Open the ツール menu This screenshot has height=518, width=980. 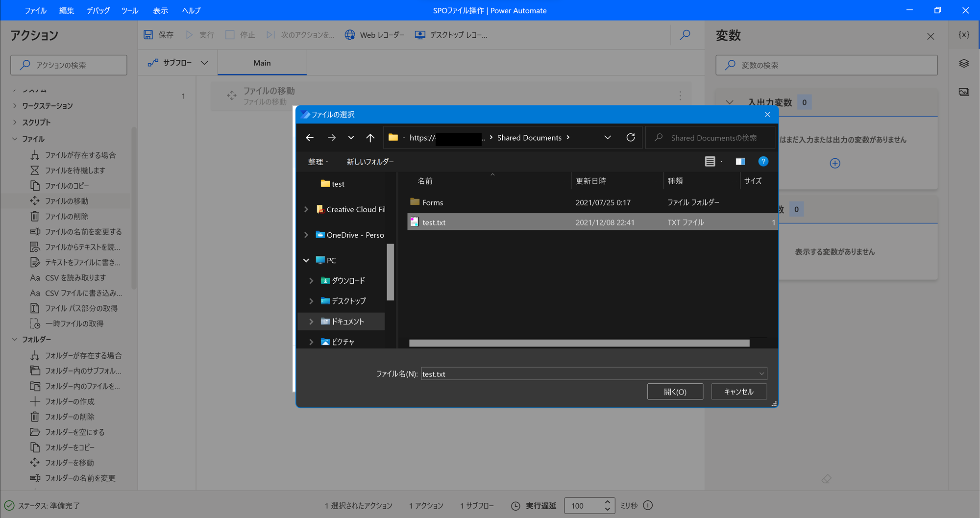pyautogui.click(x=130, y=10)
